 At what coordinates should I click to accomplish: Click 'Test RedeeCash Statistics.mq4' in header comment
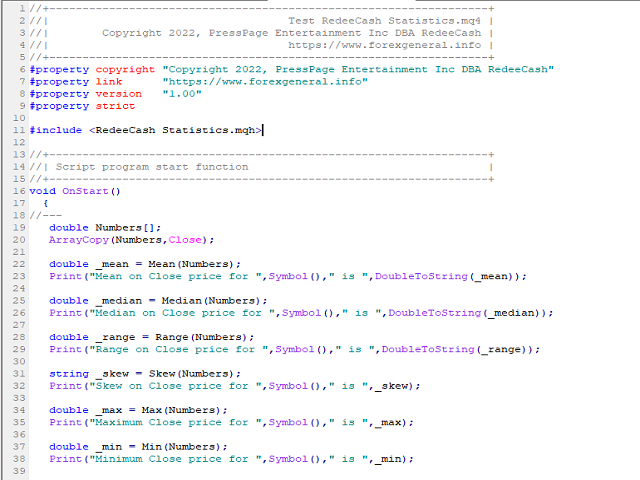pyautogui.click(x=384, y=21)
